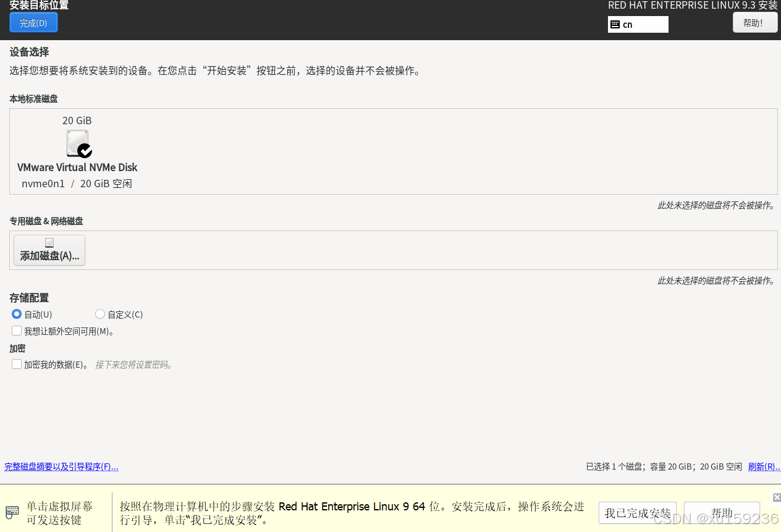This screenshot has height=532, width=781.
Task: Select the 自定义(C) custom storage radio
Action: pos(100,314)
